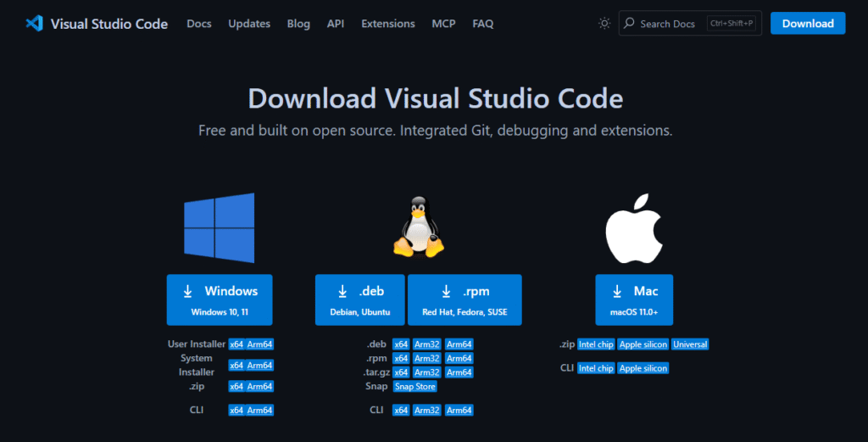Click inside the Search Docs field

[x=670, y=24]
